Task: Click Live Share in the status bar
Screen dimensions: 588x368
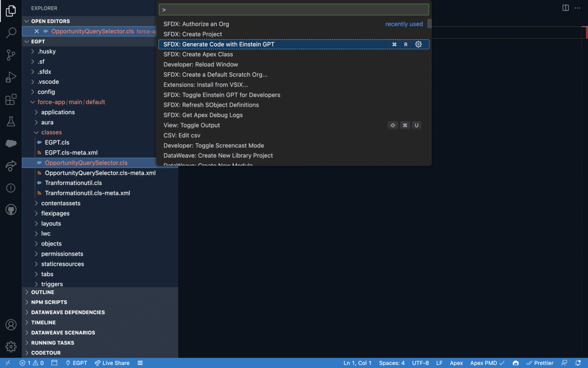Action: click(112, 363)
